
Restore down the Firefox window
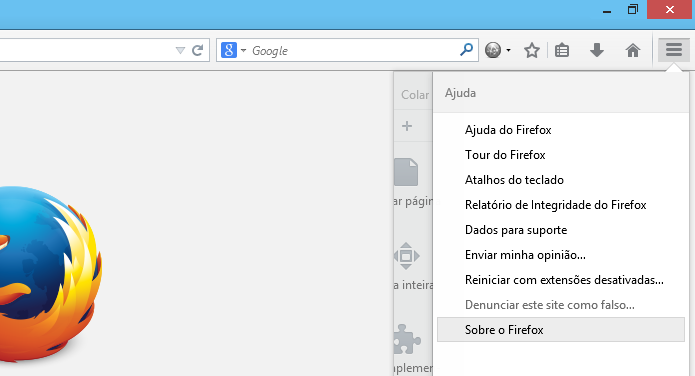pyautogui.click(x=633, y=9)
